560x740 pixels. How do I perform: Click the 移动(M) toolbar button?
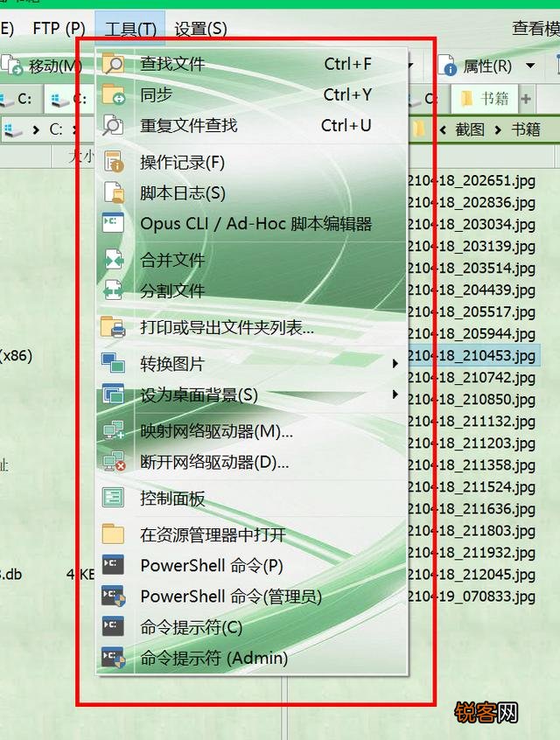pyautogui.click(x=41, y=66)
